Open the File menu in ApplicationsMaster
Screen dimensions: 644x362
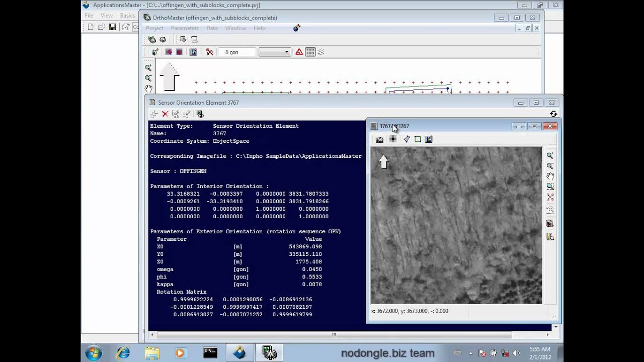(89, 16)
